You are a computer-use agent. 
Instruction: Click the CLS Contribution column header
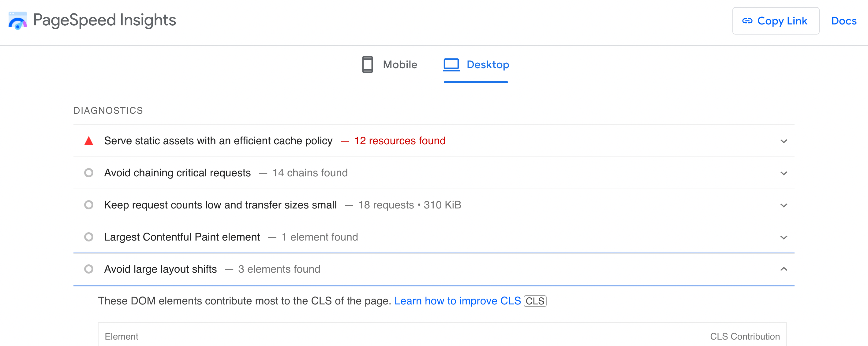point(744,336)
